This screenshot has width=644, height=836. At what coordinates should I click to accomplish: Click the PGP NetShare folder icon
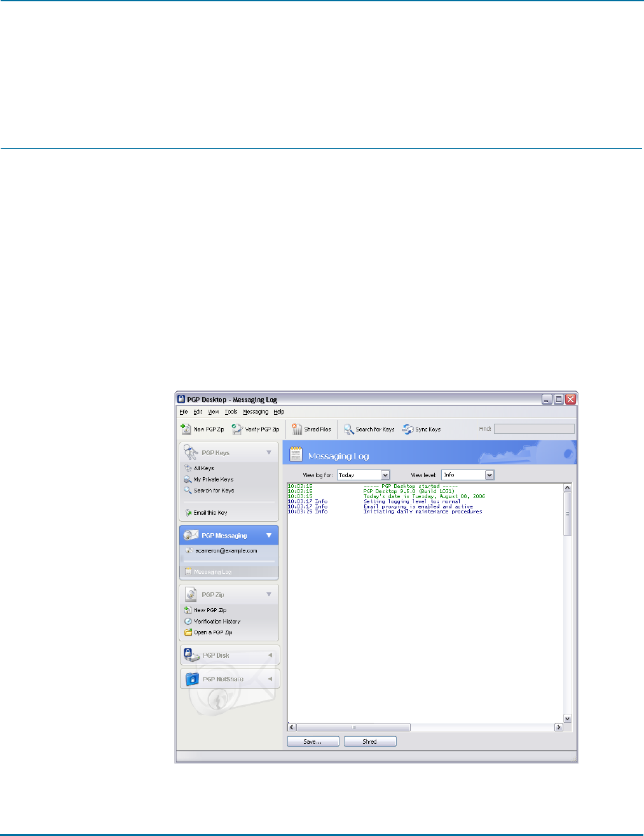191,679
